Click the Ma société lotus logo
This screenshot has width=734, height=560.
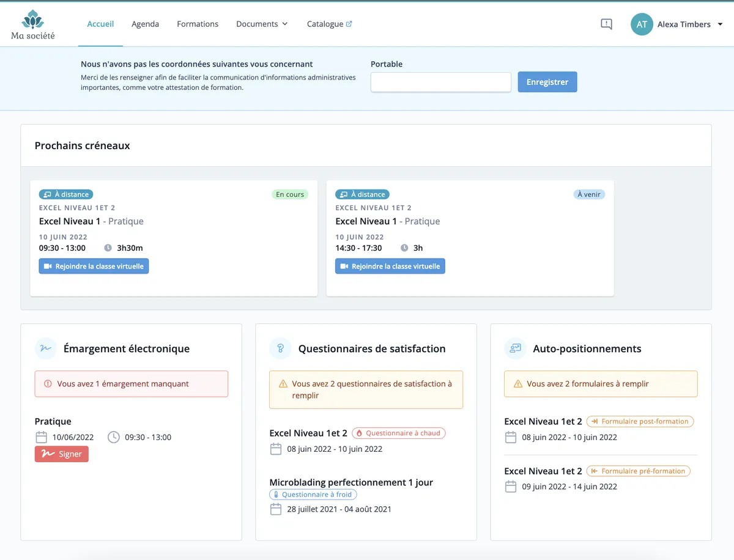[x=33, y=24]
